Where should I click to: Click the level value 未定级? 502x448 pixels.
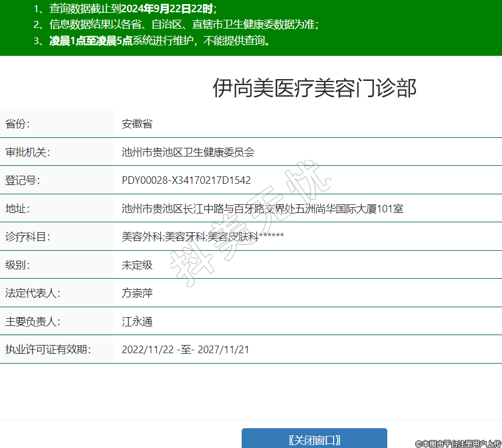click(x=137, y=265)
